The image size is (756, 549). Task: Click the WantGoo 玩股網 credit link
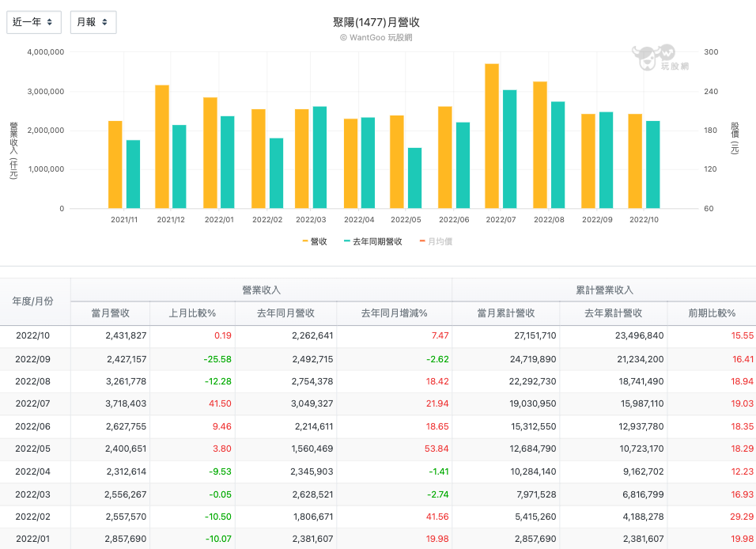point(376,38)
